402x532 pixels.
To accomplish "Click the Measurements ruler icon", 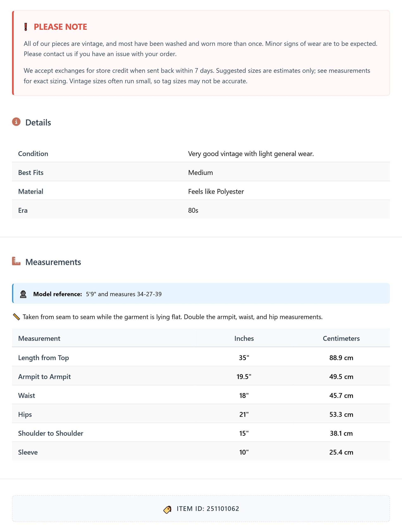I will pos(16,261).
